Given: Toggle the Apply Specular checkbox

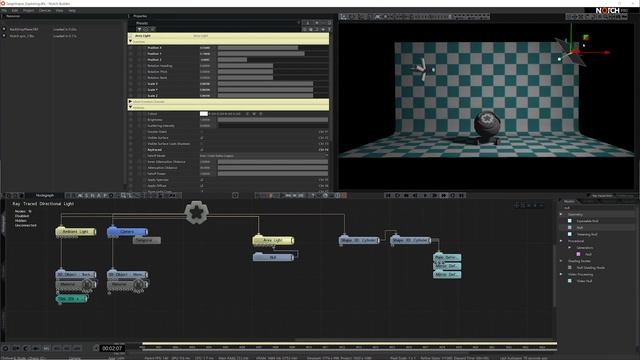Looking at the screenshot, I should (x=202, y=180).
